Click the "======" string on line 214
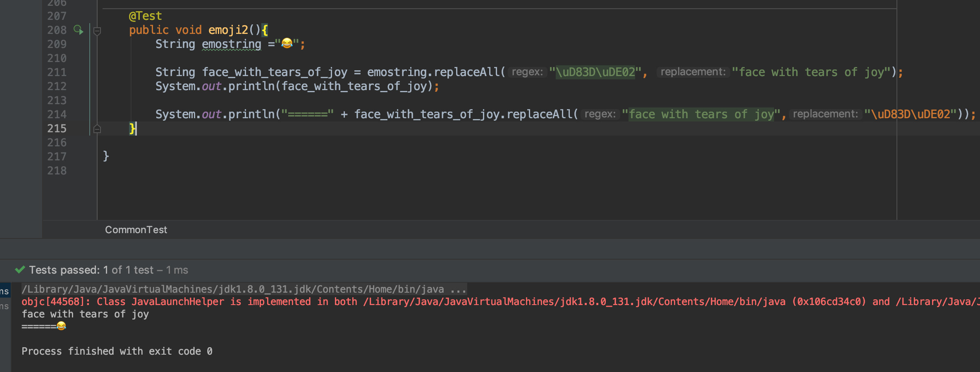 (x=307, y=114)
